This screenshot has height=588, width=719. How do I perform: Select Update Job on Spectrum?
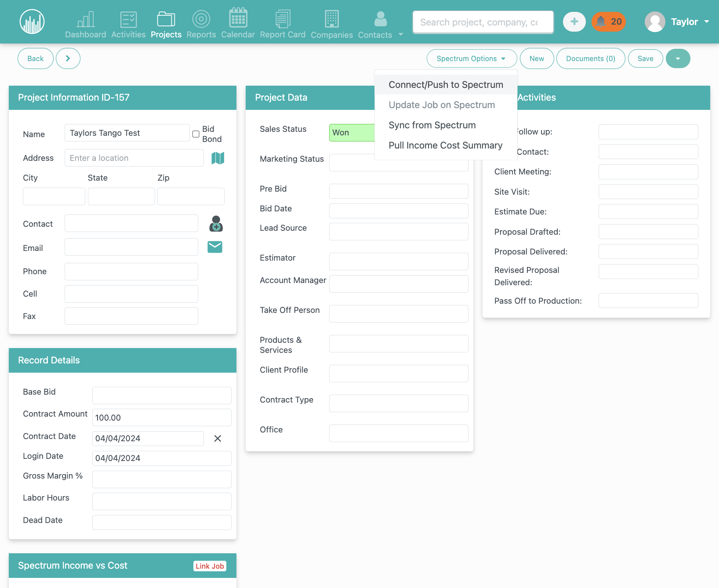pyautogui.click(x=446, y=105)
